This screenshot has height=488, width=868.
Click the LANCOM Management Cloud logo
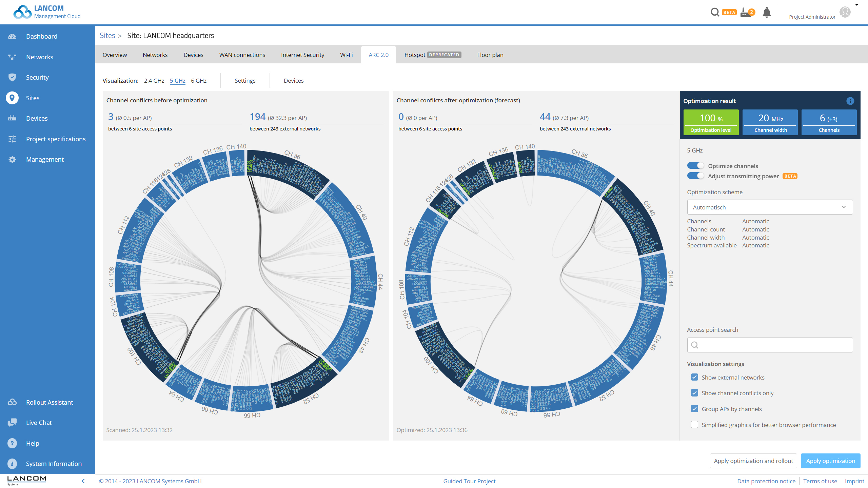click(x=47, y=12)
